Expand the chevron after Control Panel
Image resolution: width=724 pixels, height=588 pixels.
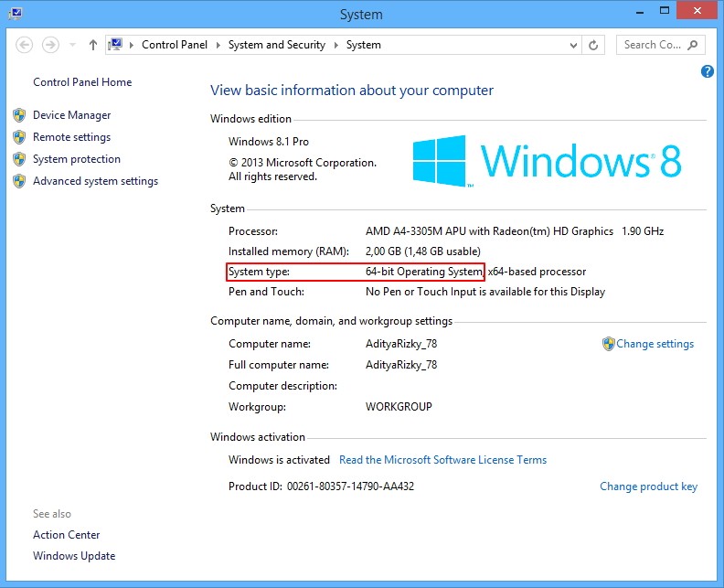click(218, 45)
